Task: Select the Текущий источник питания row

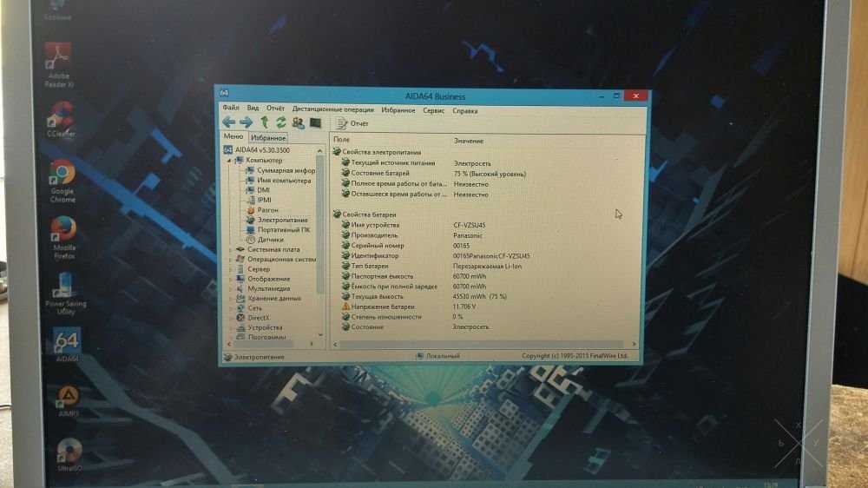Action: click(416, 163)
